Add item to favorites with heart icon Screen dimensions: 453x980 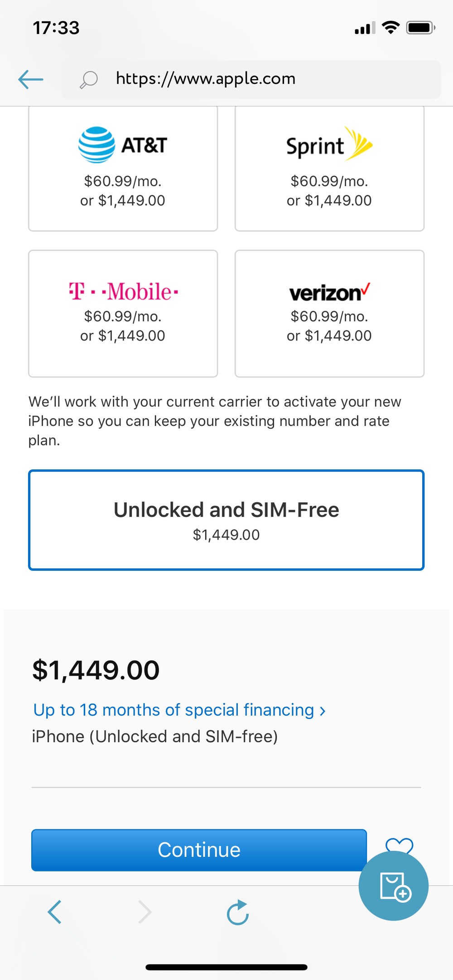tap(399, 845)
